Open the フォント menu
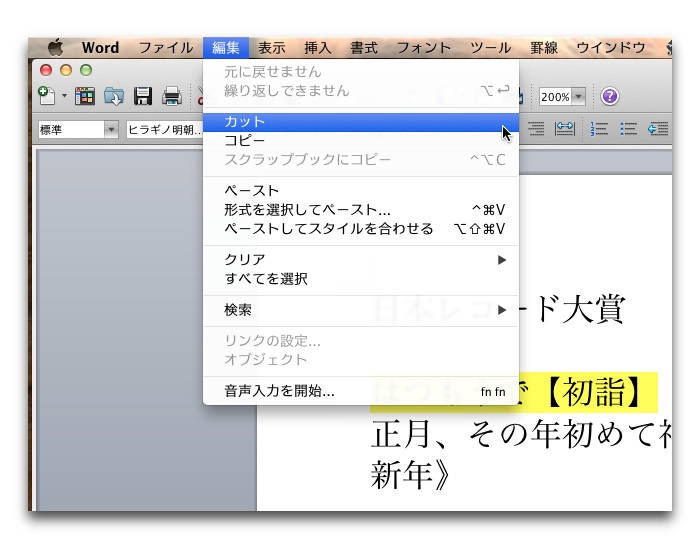The width and height of the screenshot is (700, 547). [x=424, y=47]
